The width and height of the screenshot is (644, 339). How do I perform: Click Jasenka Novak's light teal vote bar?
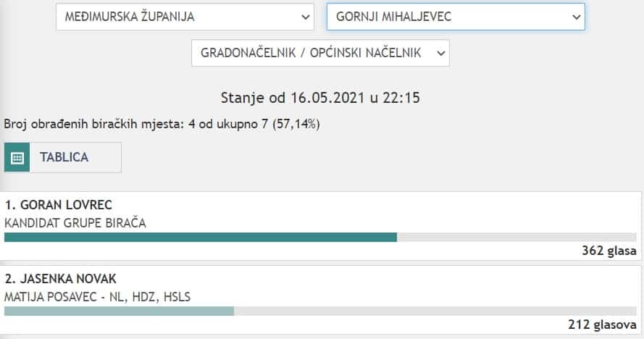coord(119,311)
